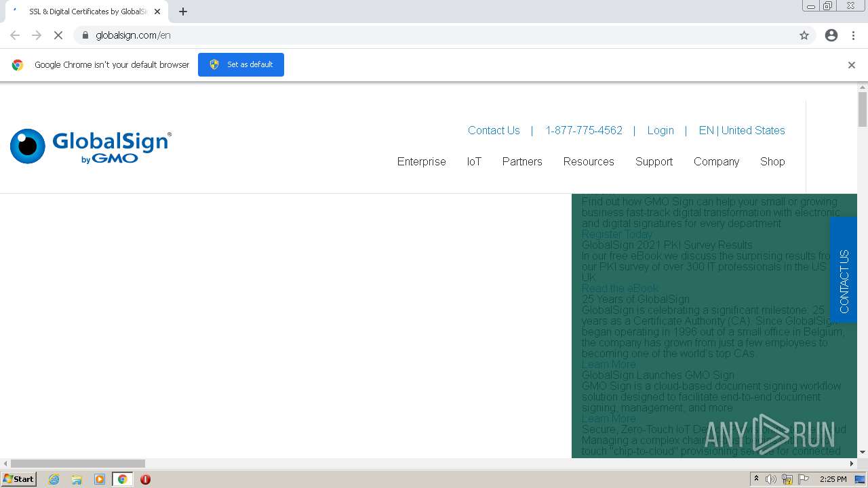The height and width of the screenshot is (488, 868).
Task: Open the Resources menu
Action: click(589, 161)
